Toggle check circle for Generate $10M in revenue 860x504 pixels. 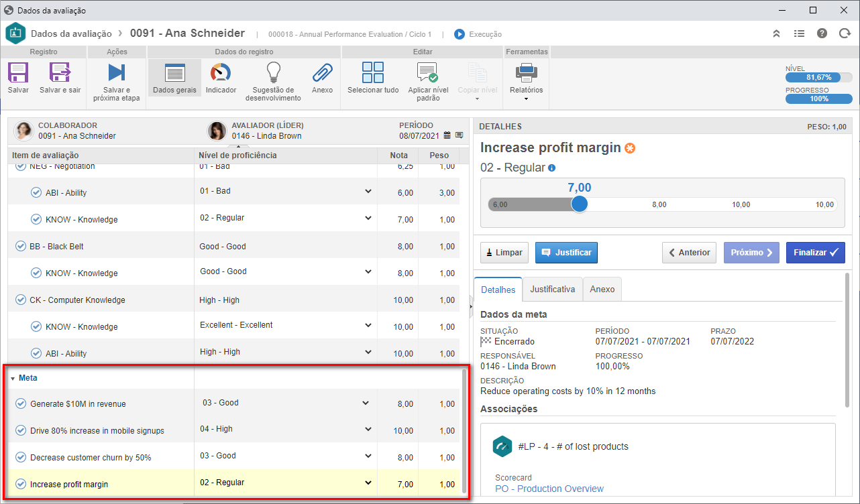[20, 403]
